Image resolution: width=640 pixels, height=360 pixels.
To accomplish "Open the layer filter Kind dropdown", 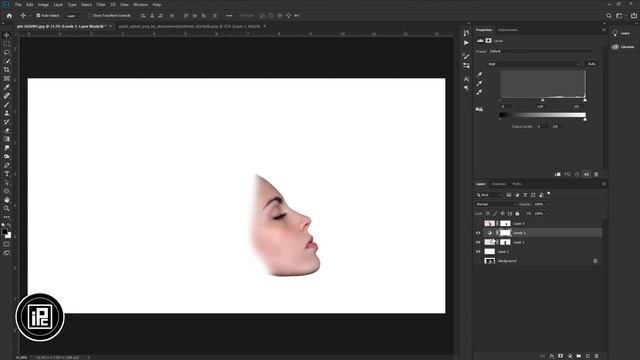I will (489, 195).
